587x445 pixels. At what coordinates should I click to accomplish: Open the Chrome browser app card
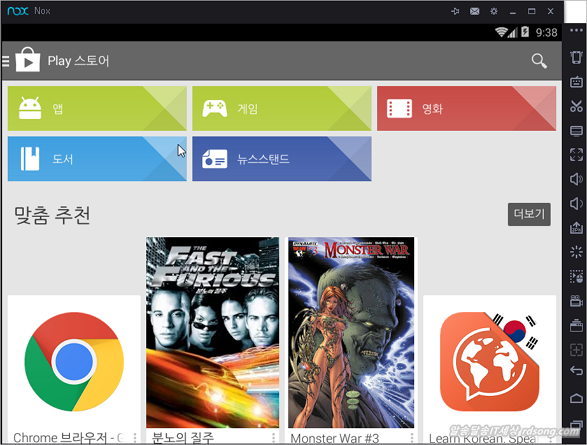[74, 369]
